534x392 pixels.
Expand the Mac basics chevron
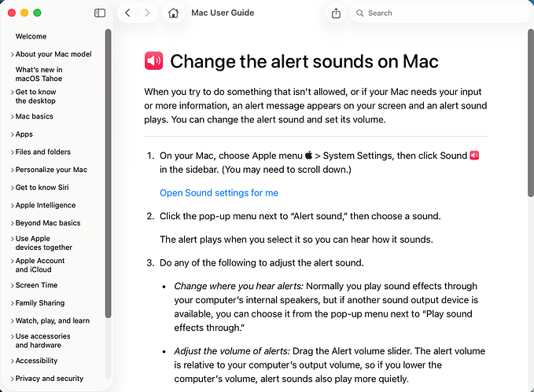[13, 117]
